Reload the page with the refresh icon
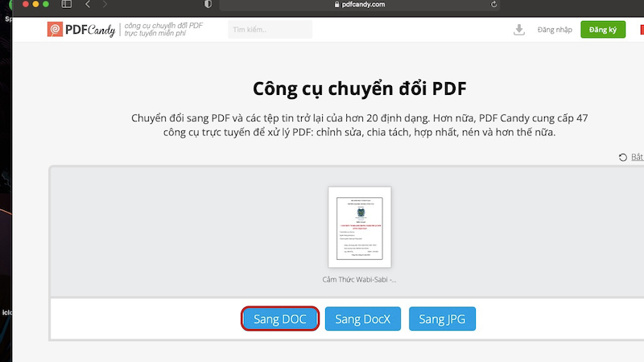The width and height of the screenshot is (644, 362). point(493,4)
